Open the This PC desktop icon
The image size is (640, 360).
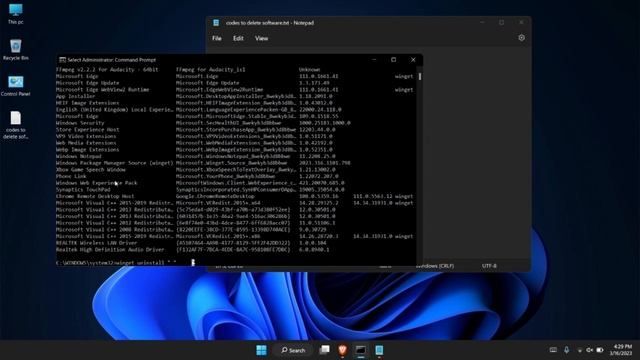click(x=16, y=13)
